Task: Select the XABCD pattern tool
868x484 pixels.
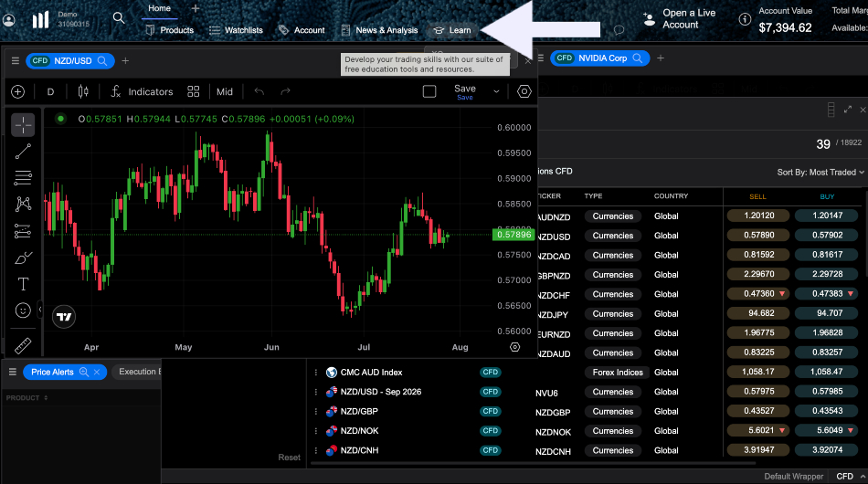Action: pyautogui.click(x=23, y=205)
